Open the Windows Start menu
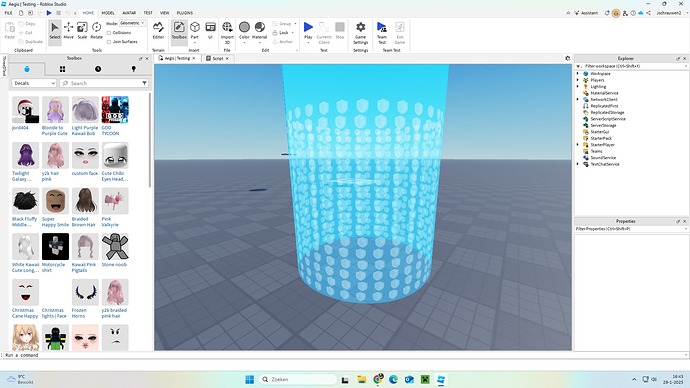This screenshot has width=690, height=388. 250,379
